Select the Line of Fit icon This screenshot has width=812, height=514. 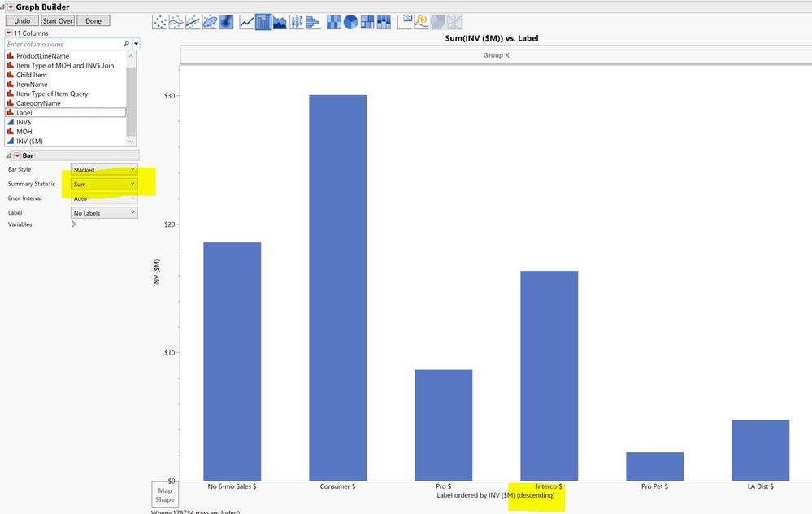coord(192,22)
